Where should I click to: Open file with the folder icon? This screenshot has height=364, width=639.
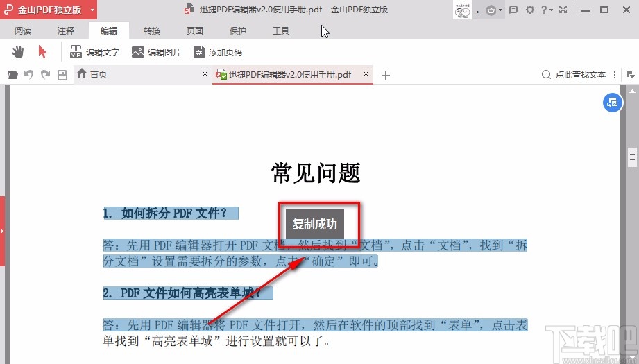12,75
